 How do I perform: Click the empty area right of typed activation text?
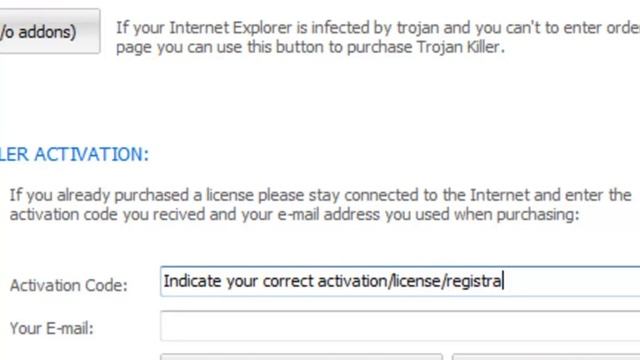[571, 281]
